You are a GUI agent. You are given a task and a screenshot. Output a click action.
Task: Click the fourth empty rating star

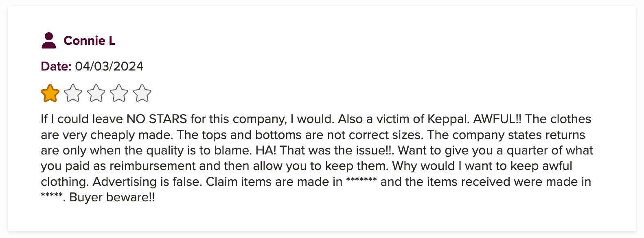click(x=119, y=93)
